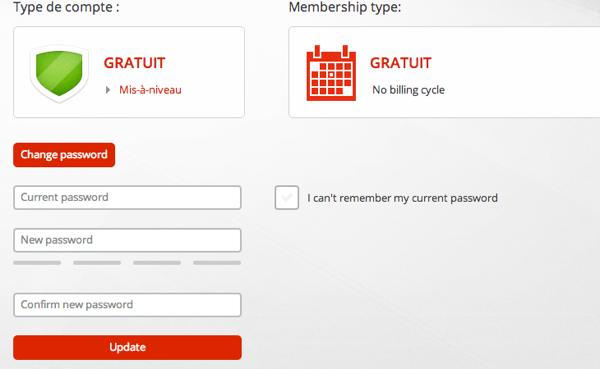
Task: Focus the Confirm new password field
Action: pyautogui.click(x=127, y=305)
